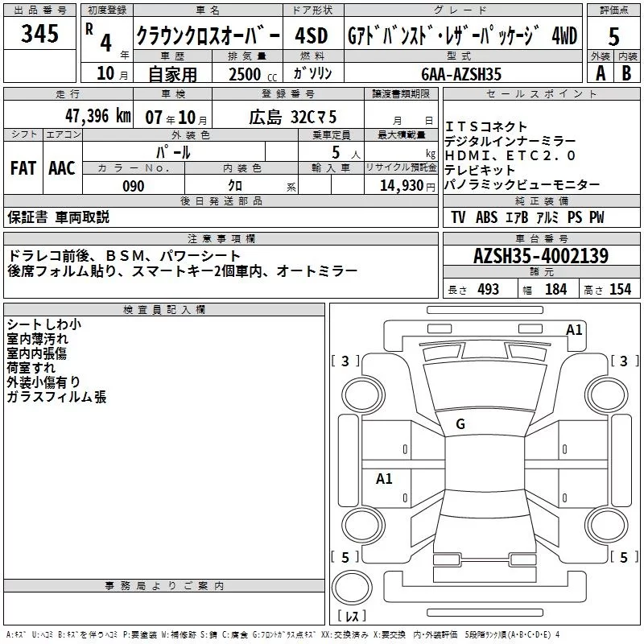Viewport: 644px width, 644px height.
Task: Click the door type value 4SD
Action: point(312,35)
